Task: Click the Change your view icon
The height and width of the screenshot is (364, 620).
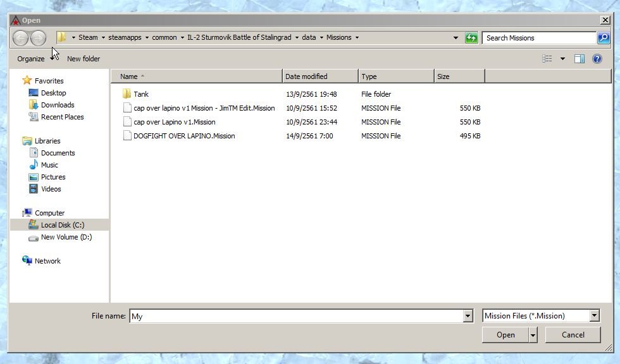Action: tap(547, 59)
